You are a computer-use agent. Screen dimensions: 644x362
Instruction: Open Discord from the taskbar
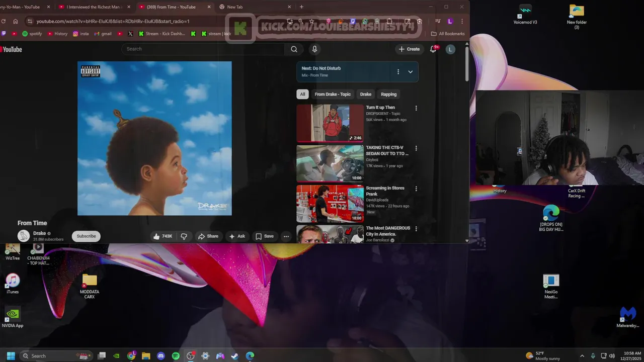pyautogui.click(x=161, y=356)
